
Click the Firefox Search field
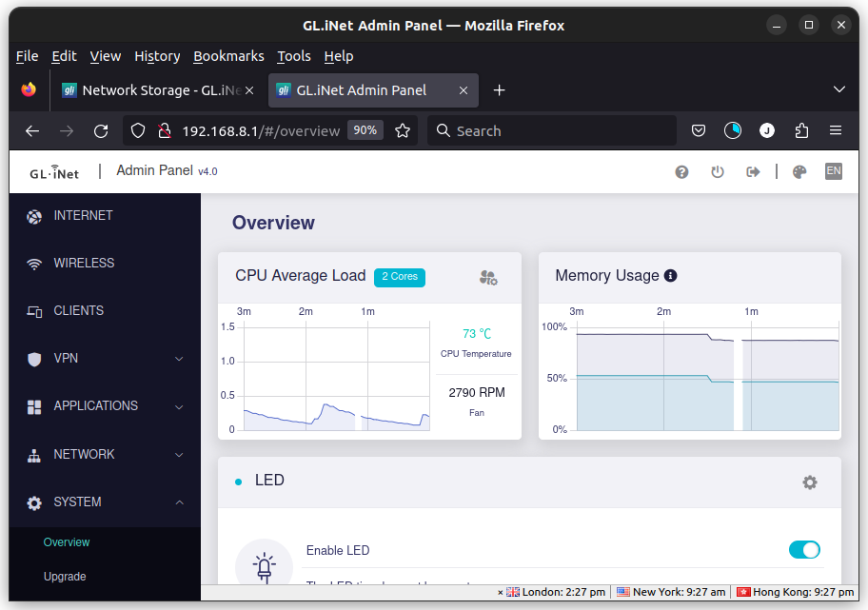(x=552, y=131)
